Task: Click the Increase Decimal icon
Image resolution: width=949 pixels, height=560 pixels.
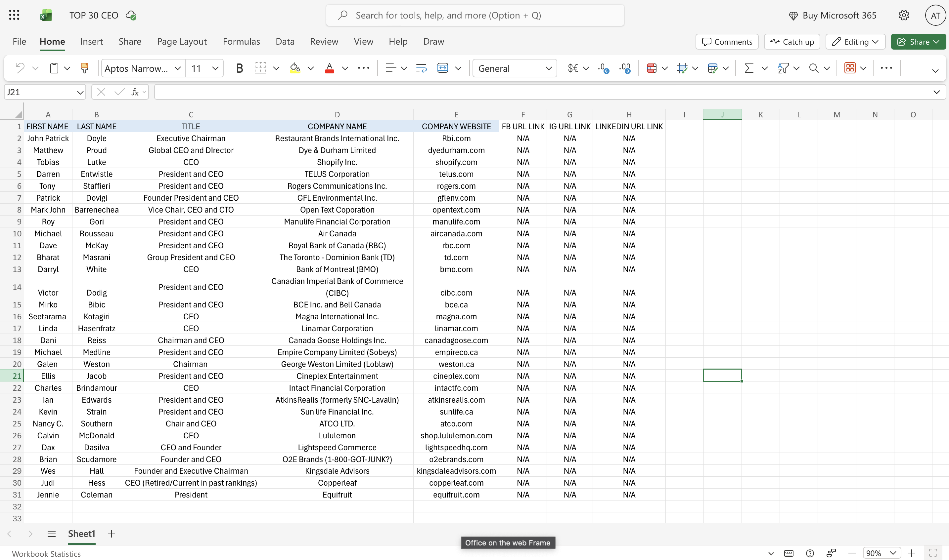Action: [604, 68]
